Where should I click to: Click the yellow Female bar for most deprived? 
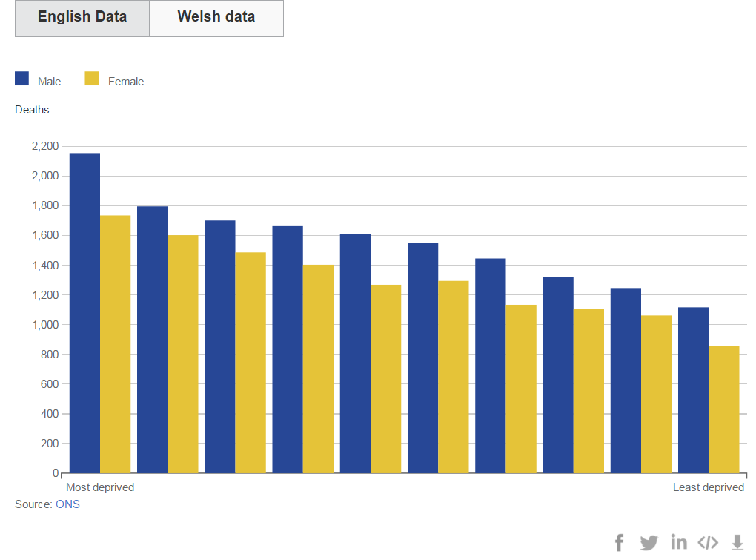(x=115, y=344)
